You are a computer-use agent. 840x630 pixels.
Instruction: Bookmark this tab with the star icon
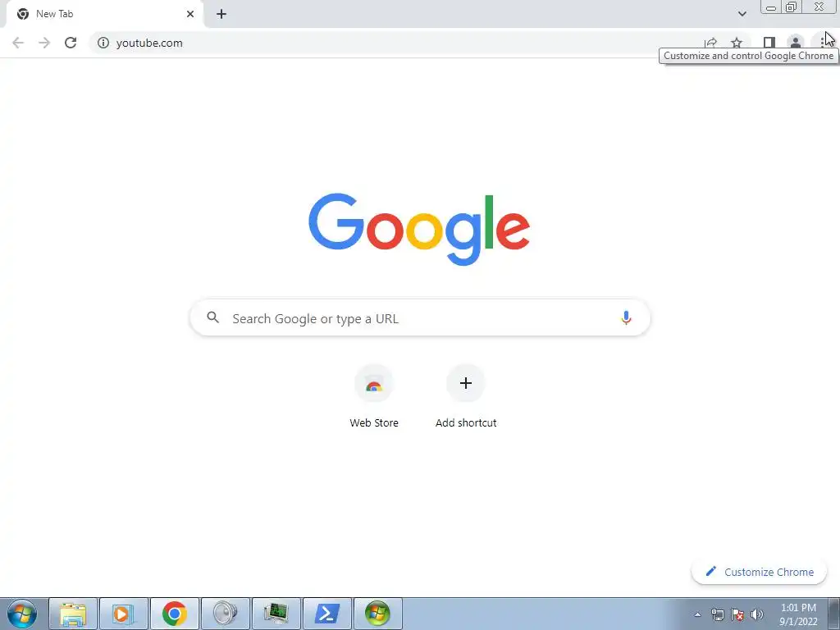pyautogui.click(x=737, y=43)
